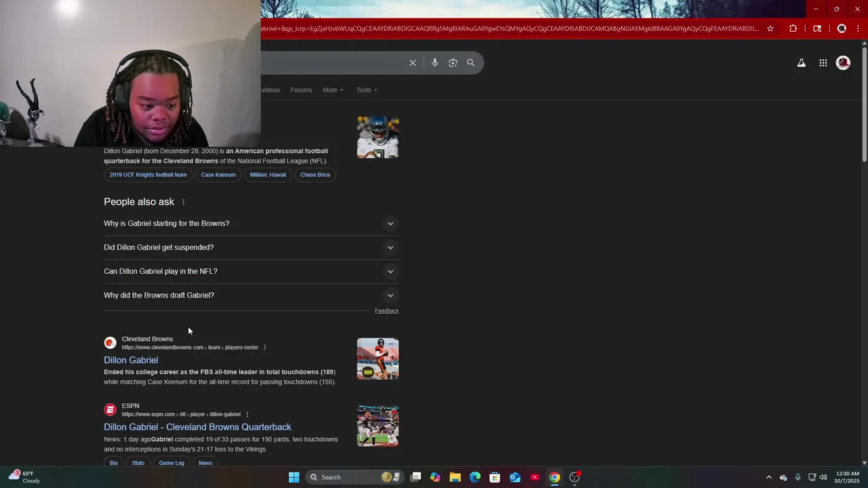
Task: Start voice search with microphone icon
Action: pyautogui.click(x=435, y=63)
